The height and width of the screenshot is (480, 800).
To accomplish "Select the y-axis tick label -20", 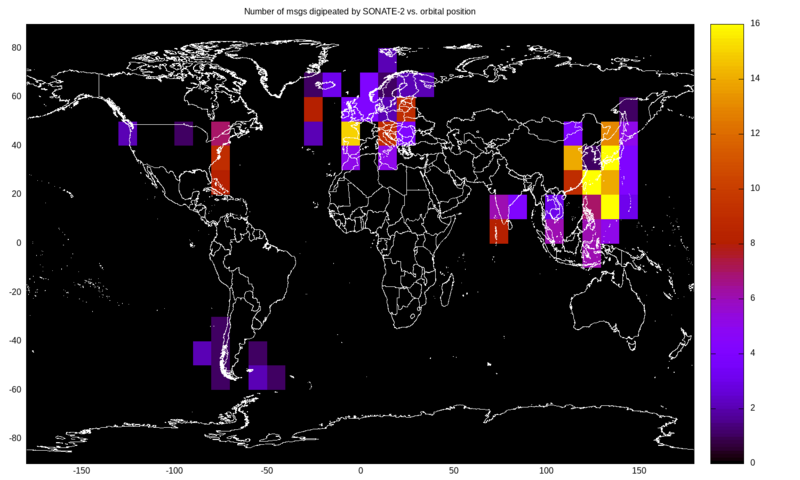I will [x=15, y=292].
